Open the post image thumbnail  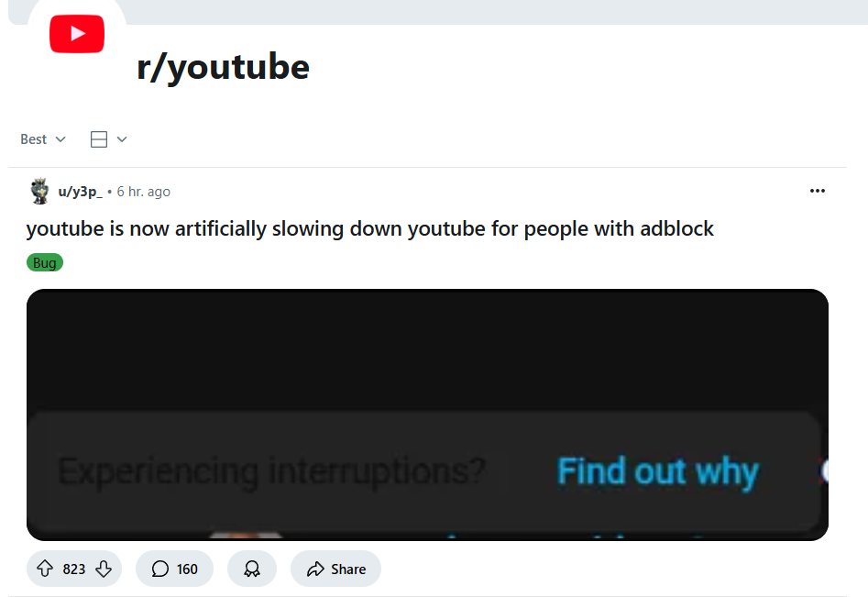click(x=427, y=415)
